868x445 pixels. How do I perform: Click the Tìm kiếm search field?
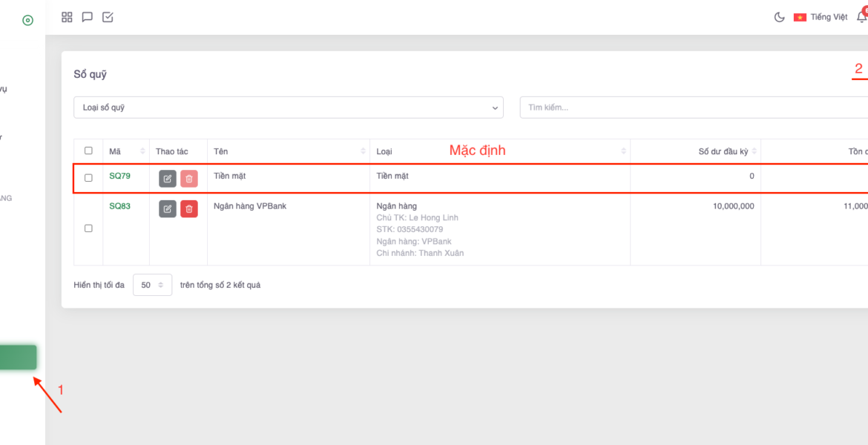click(x=694, y=108)
